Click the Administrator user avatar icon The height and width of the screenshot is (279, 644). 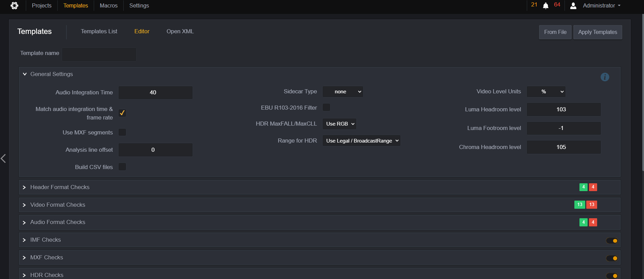tap(573, 6)
